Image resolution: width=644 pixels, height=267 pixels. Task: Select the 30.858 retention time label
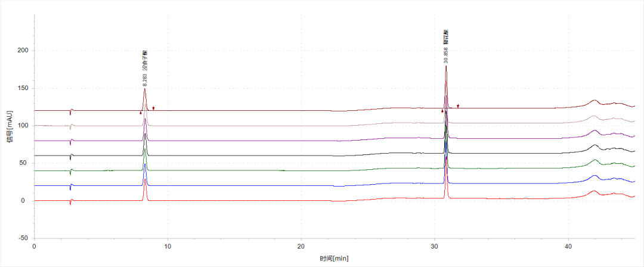(446, 55)
